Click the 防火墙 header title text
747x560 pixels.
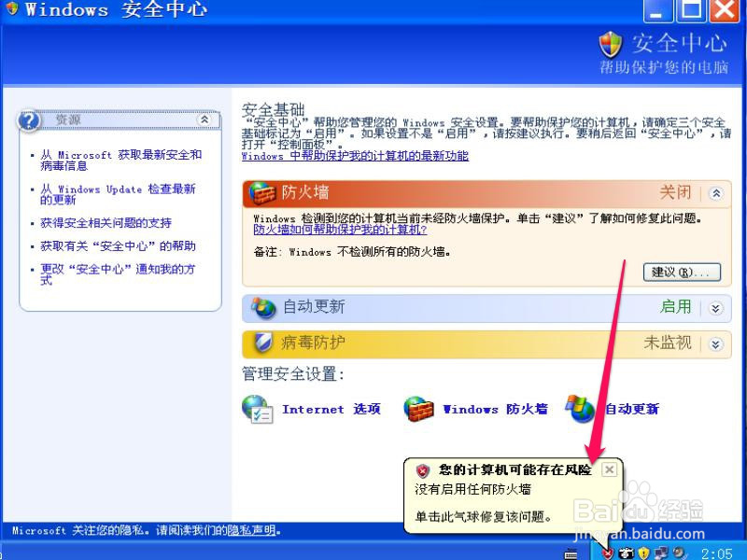coord(305,193)
